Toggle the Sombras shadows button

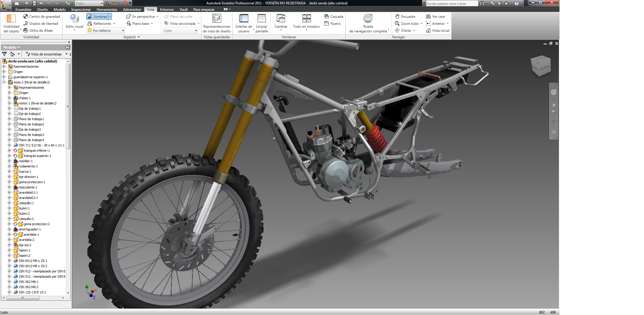tap(97, 17)
